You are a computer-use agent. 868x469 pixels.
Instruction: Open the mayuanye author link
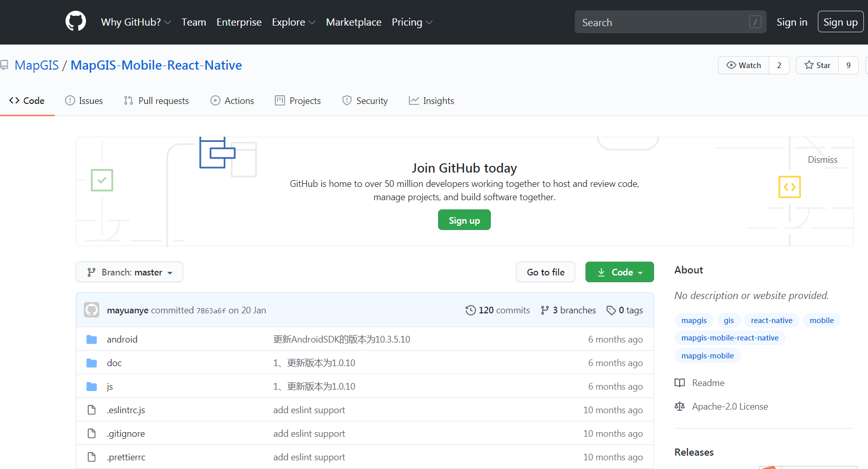127,310
